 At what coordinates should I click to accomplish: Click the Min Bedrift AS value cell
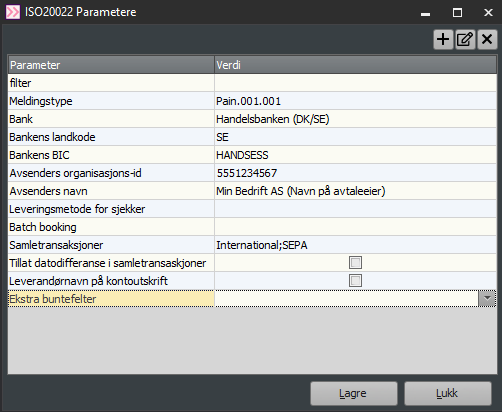tap(355, 191)
